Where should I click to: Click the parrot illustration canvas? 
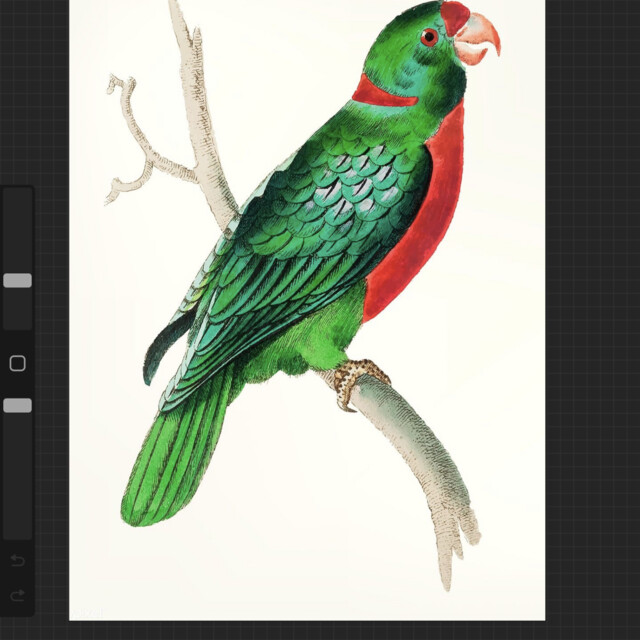coord(307,310)
